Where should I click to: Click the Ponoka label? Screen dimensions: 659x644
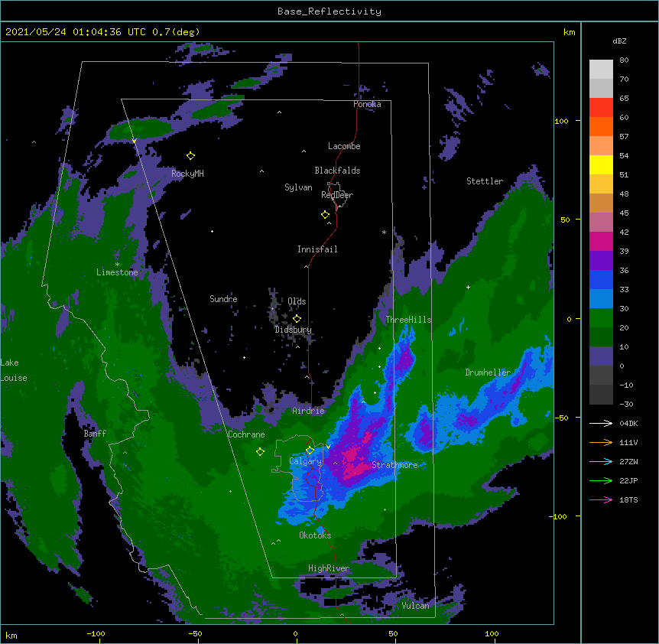[x=367, y=104]
